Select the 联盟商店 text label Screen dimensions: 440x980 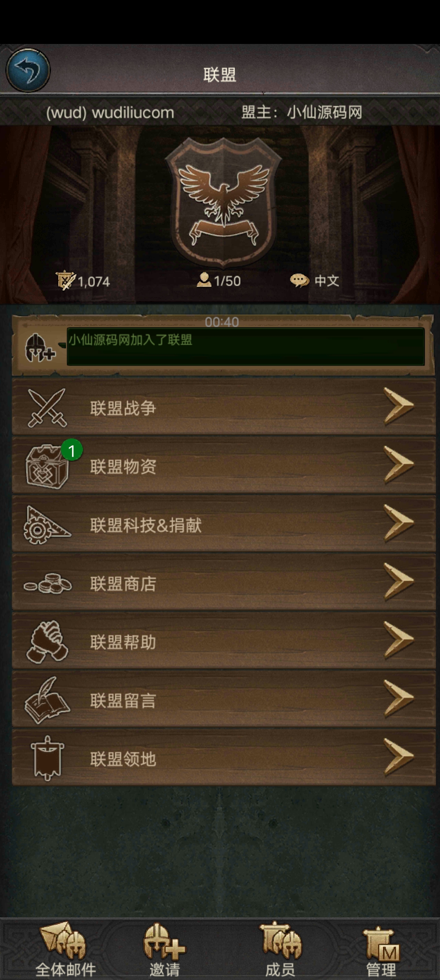click(123, 584)
